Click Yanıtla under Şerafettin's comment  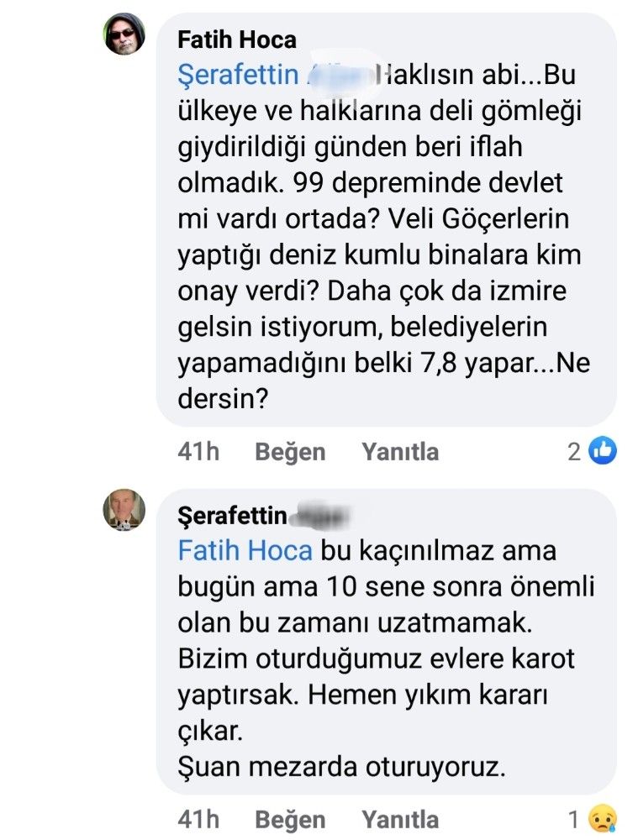(400, 819)
